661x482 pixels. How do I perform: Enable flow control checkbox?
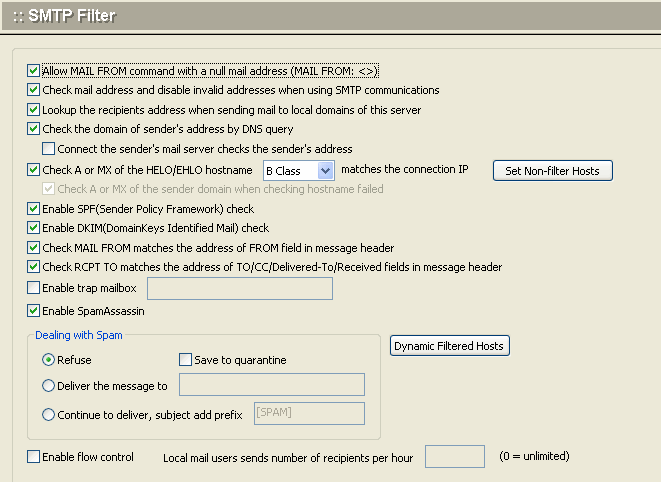[34, 457]
